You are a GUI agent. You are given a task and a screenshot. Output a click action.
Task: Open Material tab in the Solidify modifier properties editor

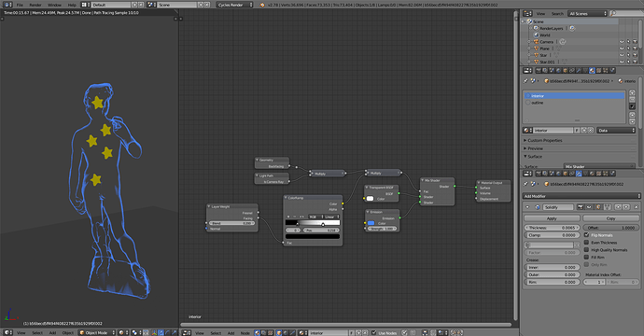[x=592, y=174]
